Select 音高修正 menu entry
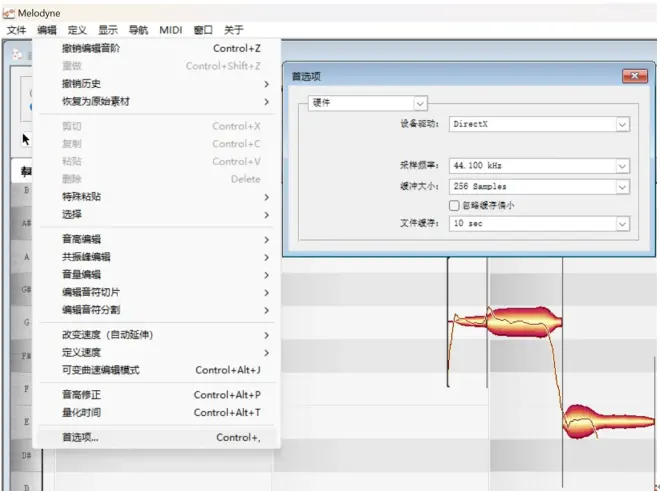The height and width of the screenshot is (491, 660). (157, 395)
